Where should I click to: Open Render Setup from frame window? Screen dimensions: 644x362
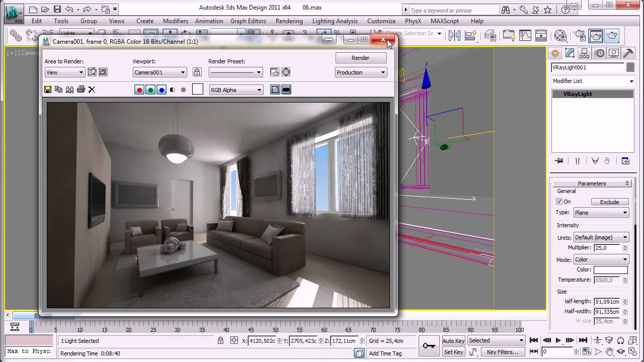tap(275, 72)
